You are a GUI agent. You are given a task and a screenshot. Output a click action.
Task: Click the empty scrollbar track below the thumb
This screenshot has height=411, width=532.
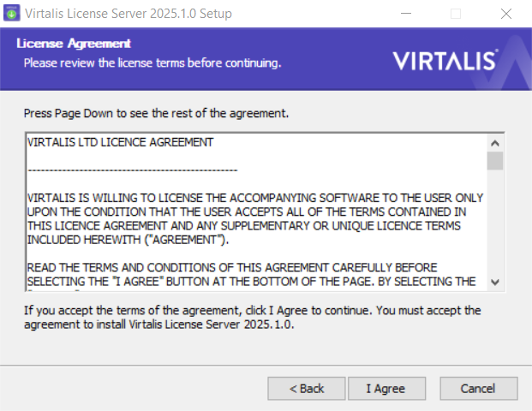tap(495, 222)
